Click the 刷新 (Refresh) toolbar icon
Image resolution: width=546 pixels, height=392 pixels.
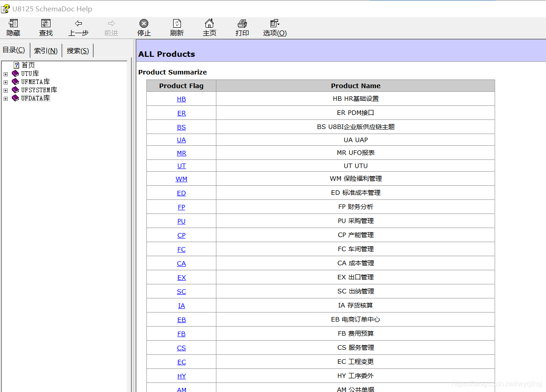[177, 24]
